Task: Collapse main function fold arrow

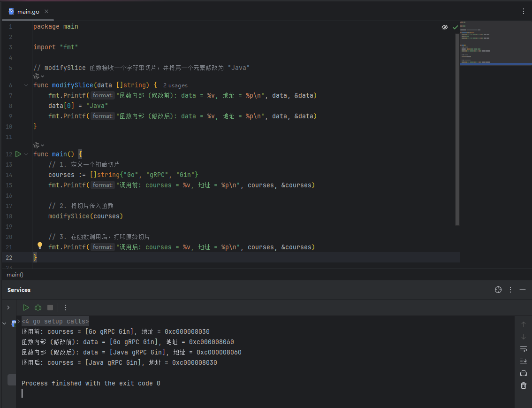Action: pos(26,154)
